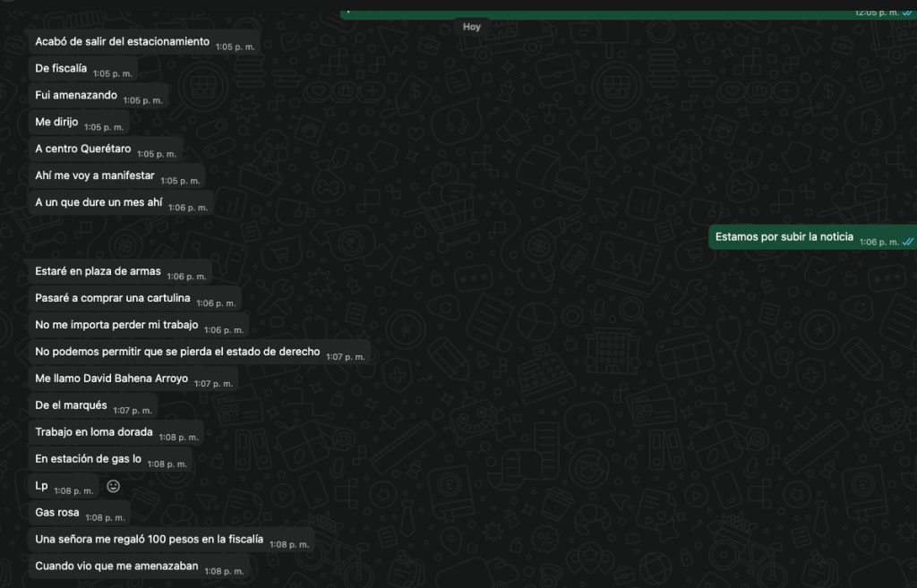Screen dimensions: 917x588
Task: Click read receipt checkmarks on "Estamos por subir la noticia"
Action: pos(907,242)
